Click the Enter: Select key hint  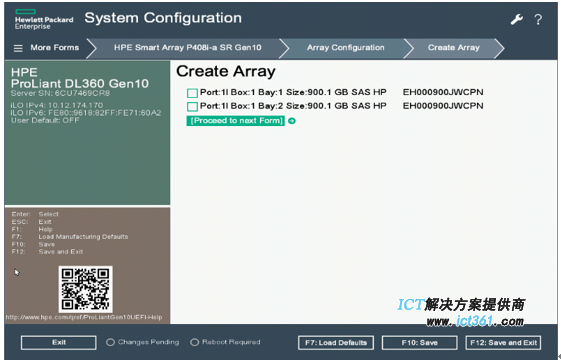pyautogui.click(x=35, y=214)
